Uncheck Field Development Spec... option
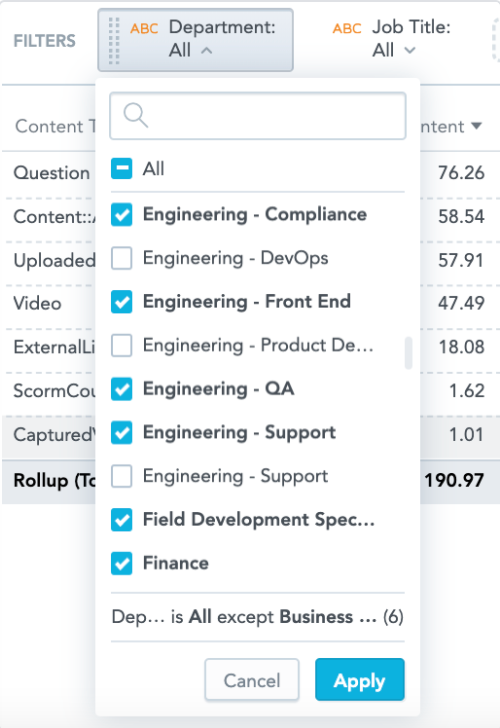The image size is (500, 728). tap(122, 520)
